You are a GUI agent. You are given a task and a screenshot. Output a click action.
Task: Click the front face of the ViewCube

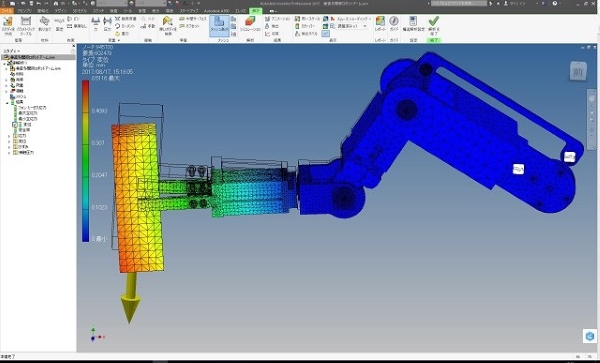click(x=577, y=72)
